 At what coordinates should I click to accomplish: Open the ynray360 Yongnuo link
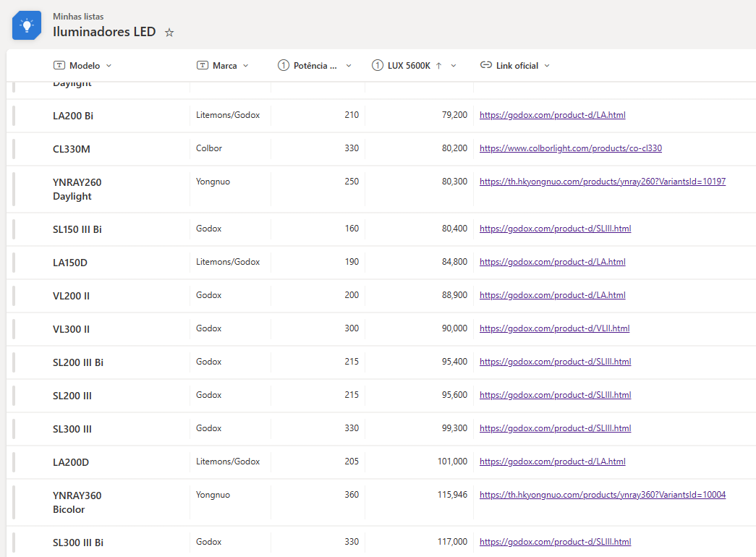pyautogui.click(x=603, y=494)
